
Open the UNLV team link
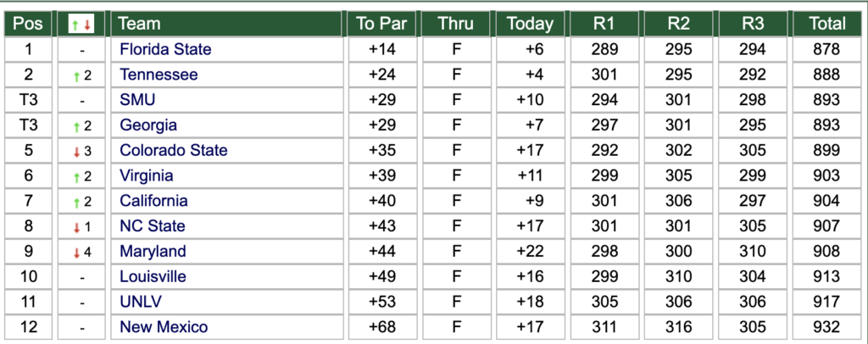click(141, 302)
